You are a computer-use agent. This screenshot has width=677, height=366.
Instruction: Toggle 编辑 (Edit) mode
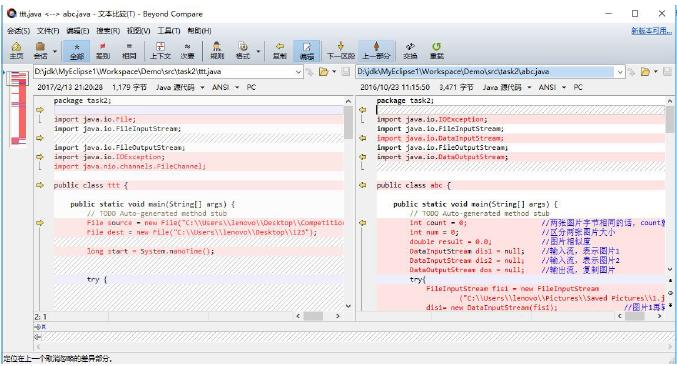[307, 50]
